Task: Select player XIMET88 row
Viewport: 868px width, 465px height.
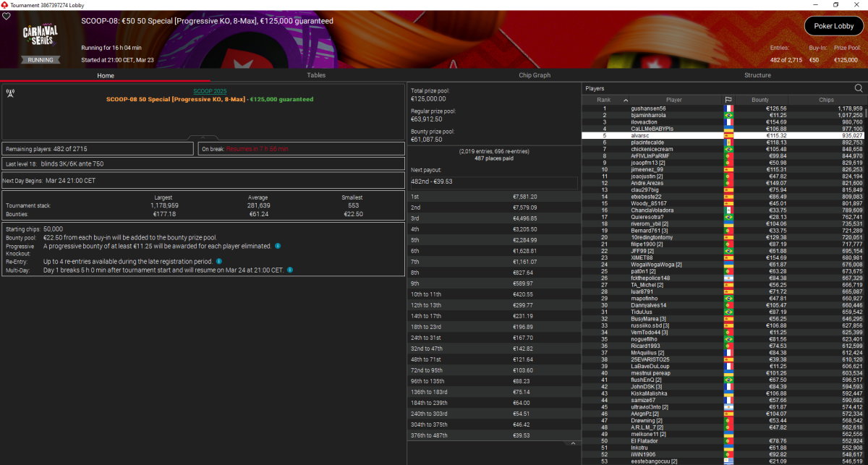Action: coord(723,257)
